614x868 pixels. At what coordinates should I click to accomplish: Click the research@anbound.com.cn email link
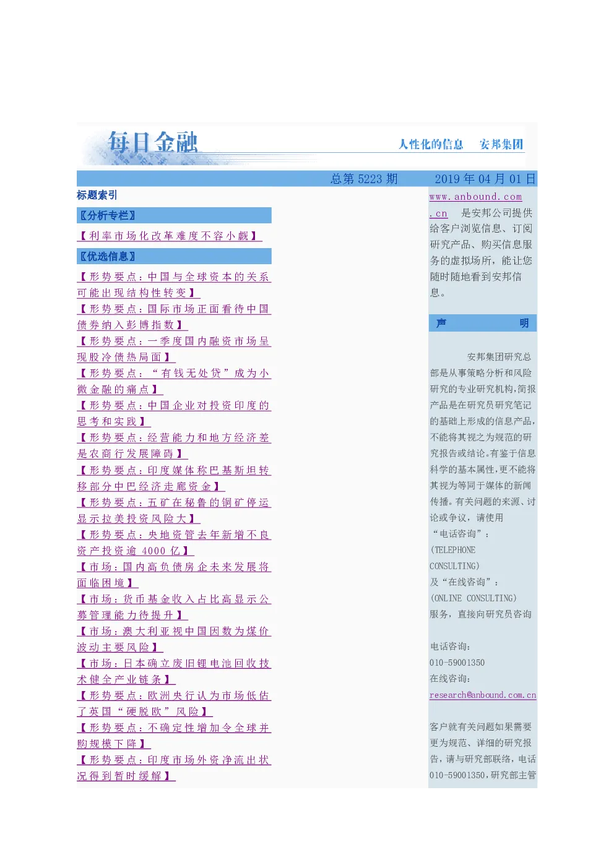(x=483, y=695)
